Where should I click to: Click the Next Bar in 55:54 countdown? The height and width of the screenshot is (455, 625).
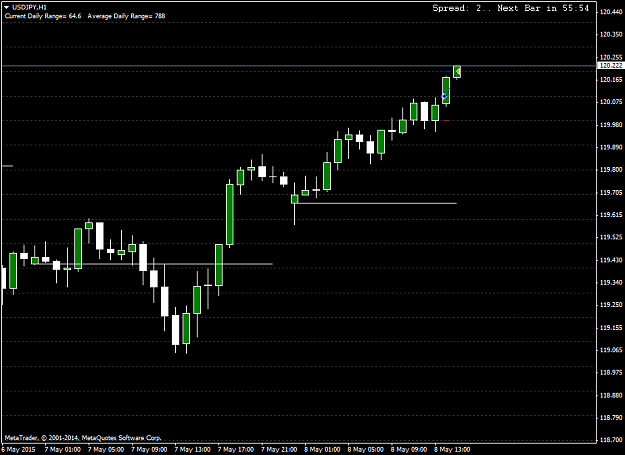[543, 8]
